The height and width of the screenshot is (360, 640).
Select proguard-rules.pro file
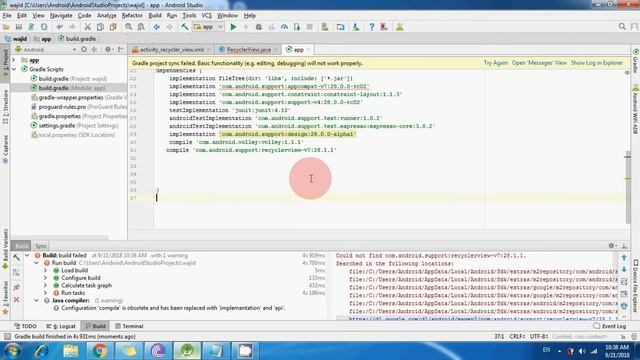pos(79,107)
